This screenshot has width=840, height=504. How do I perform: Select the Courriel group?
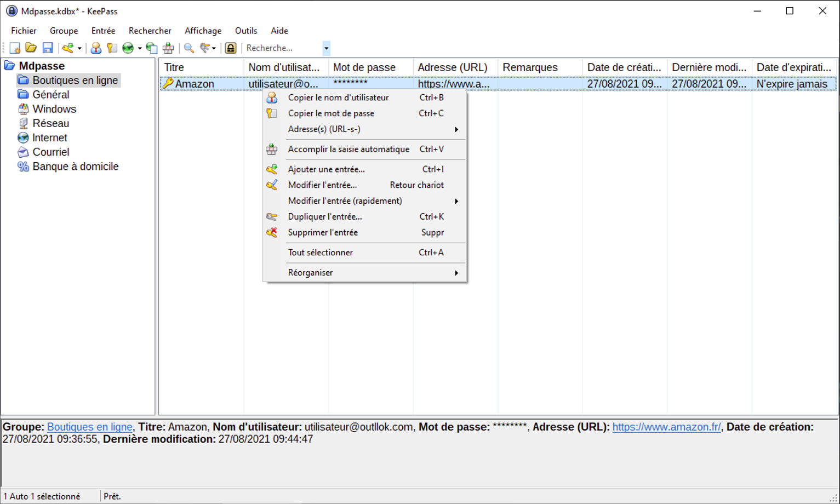(51, 152)
